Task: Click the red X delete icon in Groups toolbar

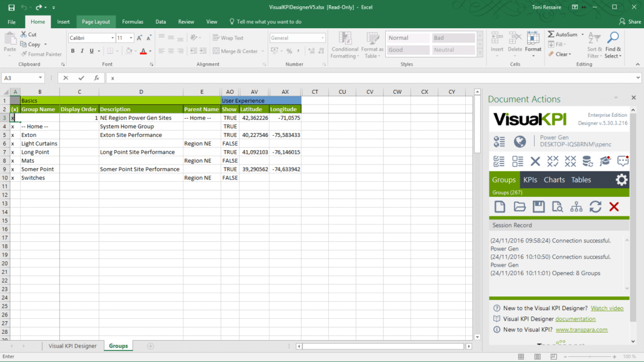Action: [x=613, y=207]
